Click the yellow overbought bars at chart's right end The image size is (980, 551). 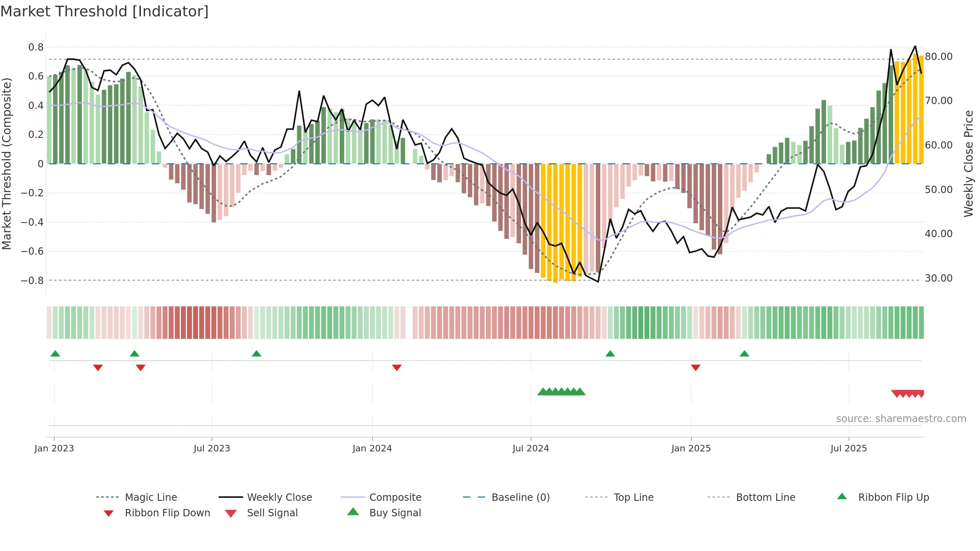909,109
